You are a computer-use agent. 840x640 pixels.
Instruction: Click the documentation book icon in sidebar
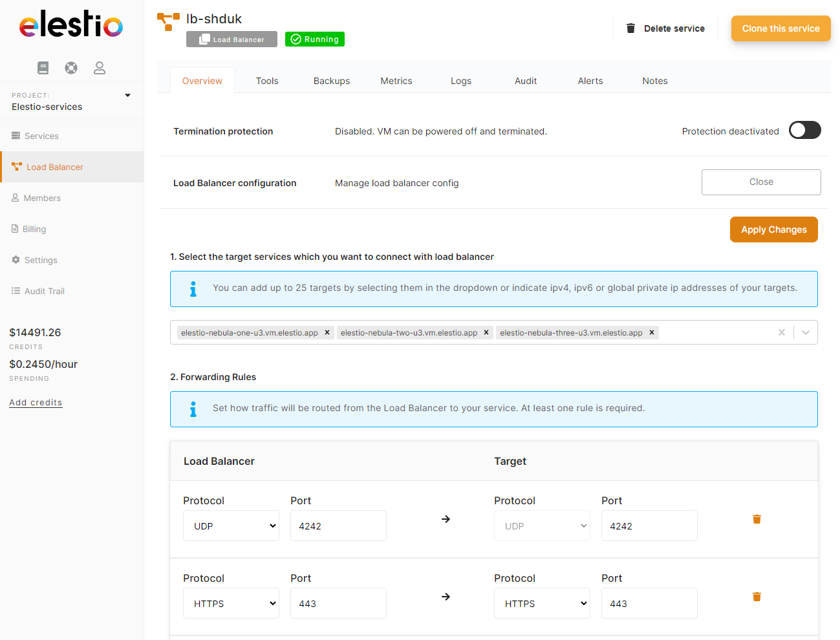43,68
